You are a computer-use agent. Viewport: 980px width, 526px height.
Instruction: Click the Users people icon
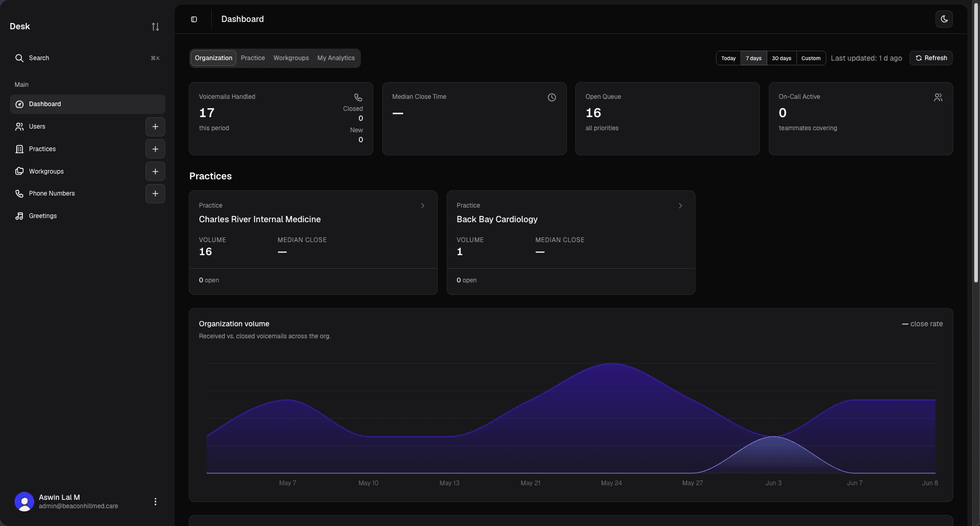(x=19, y=127)
